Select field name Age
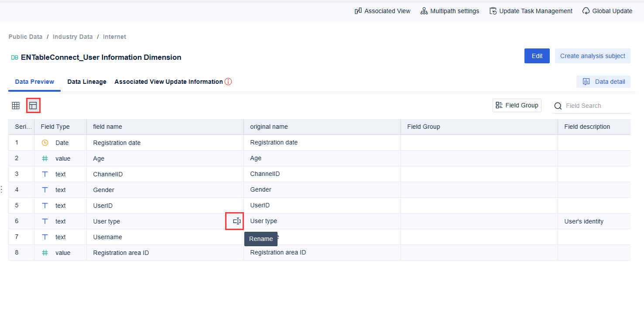 99,158
